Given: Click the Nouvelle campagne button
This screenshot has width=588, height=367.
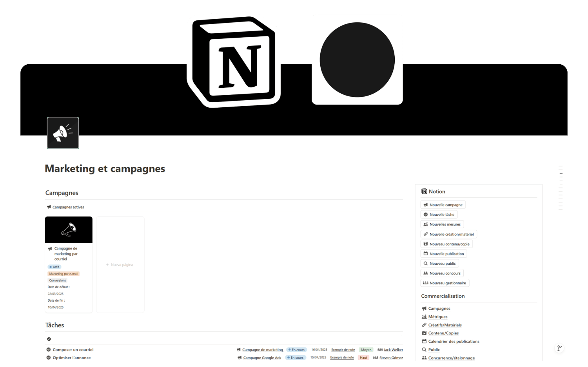Looking at the screenshot, I should pos(443,205).
